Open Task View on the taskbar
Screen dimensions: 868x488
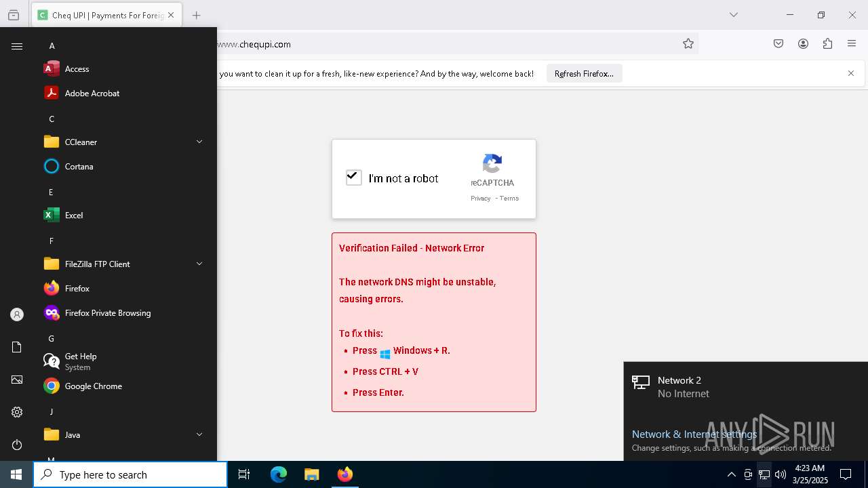244,474
